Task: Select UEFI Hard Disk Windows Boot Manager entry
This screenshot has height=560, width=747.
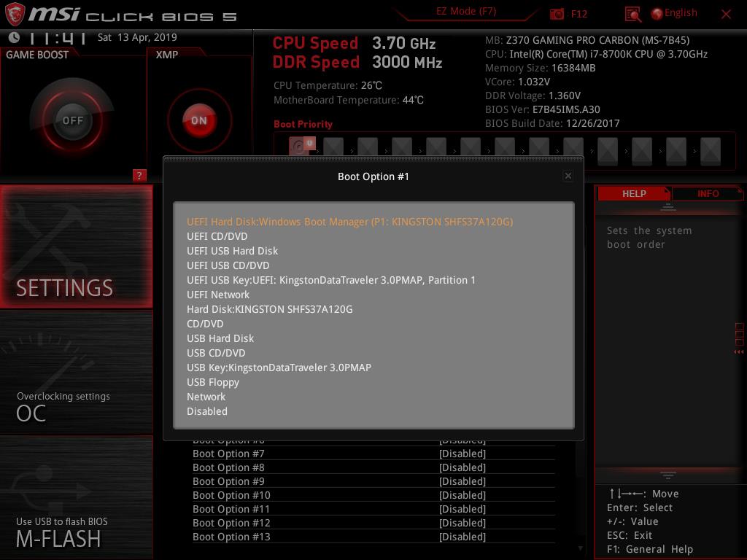Action: (349, 222)
